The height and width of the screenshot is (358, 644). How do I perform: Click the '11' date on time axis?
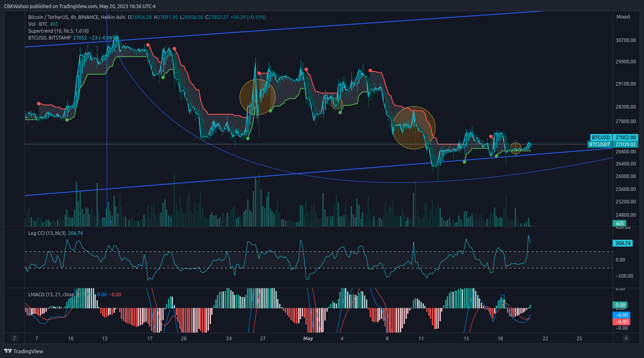421,339
